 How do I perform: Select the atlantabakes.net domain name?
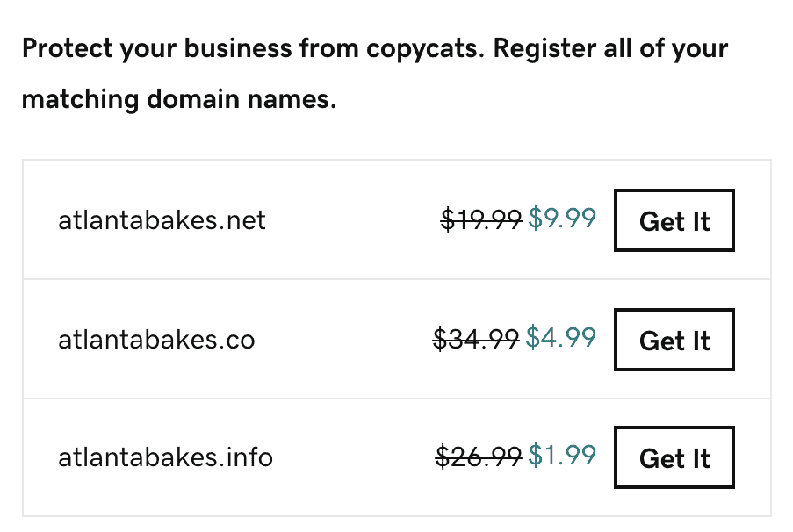[x=162, y=221]
